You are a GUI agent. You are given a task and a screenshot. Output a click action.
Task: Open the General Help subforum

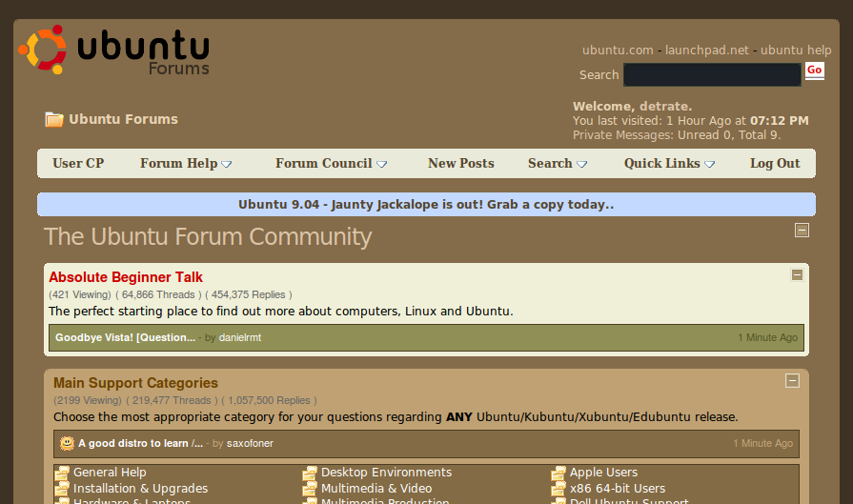coord(110,473)
